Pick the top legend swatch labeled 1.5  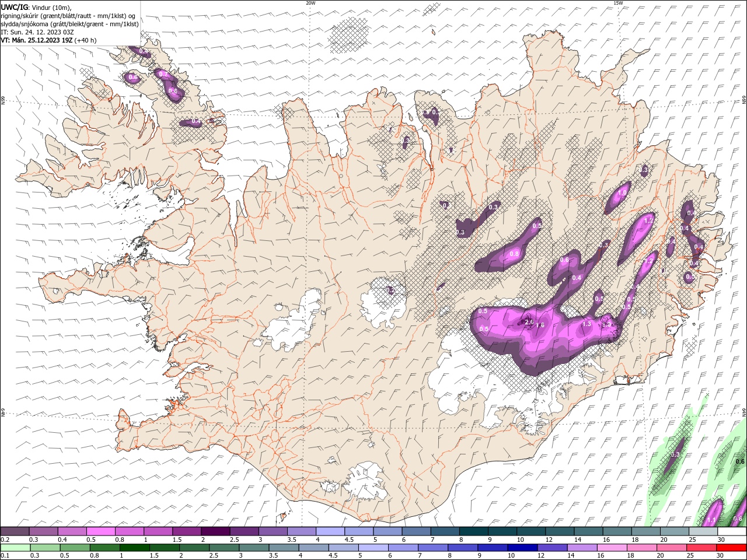point(186,531)
